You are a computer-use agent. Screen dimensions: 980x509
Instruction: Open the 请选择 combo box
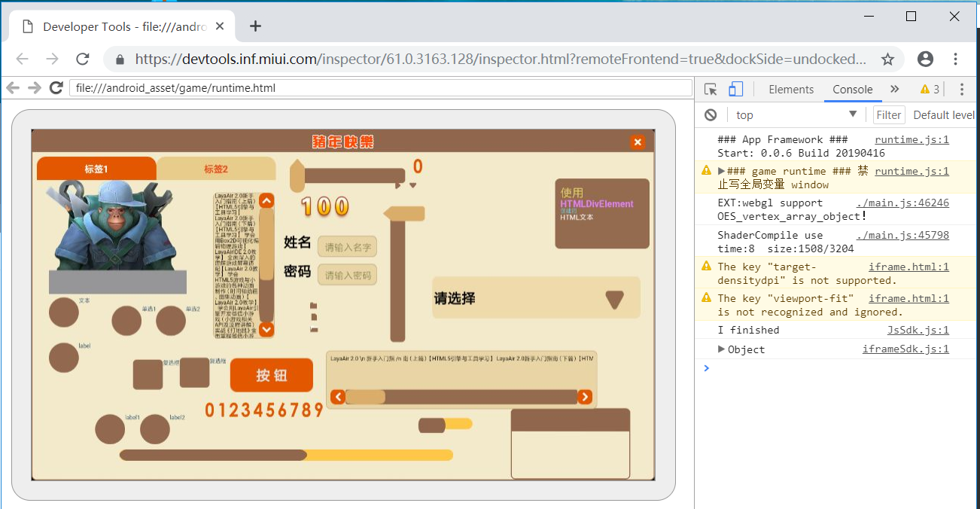(x=536, y=298)
